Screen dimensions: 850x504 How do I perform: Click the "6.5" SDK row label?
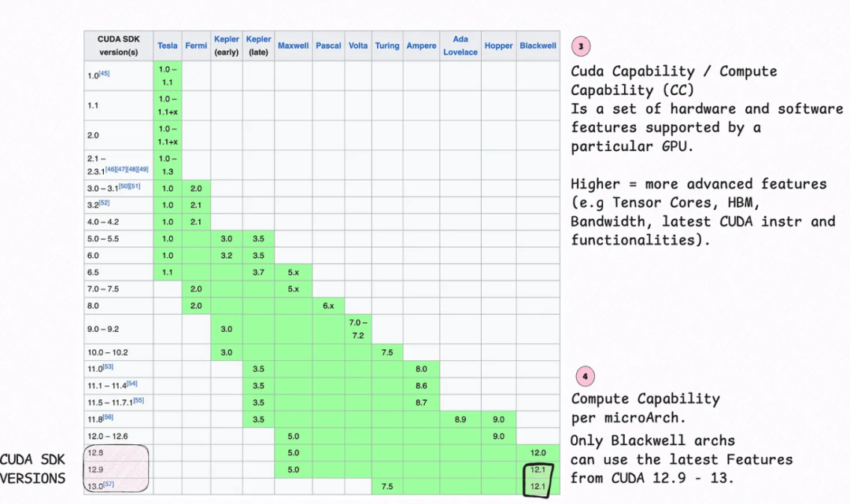[x=93, y=272]
